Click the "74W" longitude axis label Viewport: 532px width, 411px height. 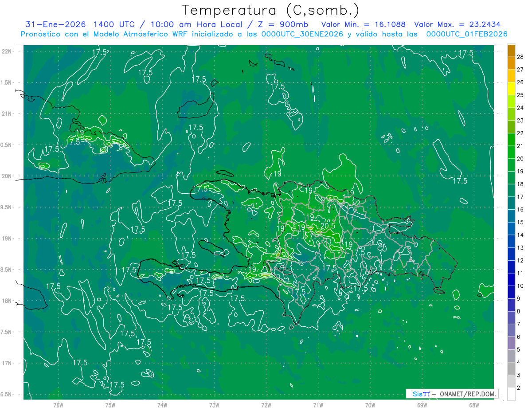pyautogui.click(x=162, y=405)
